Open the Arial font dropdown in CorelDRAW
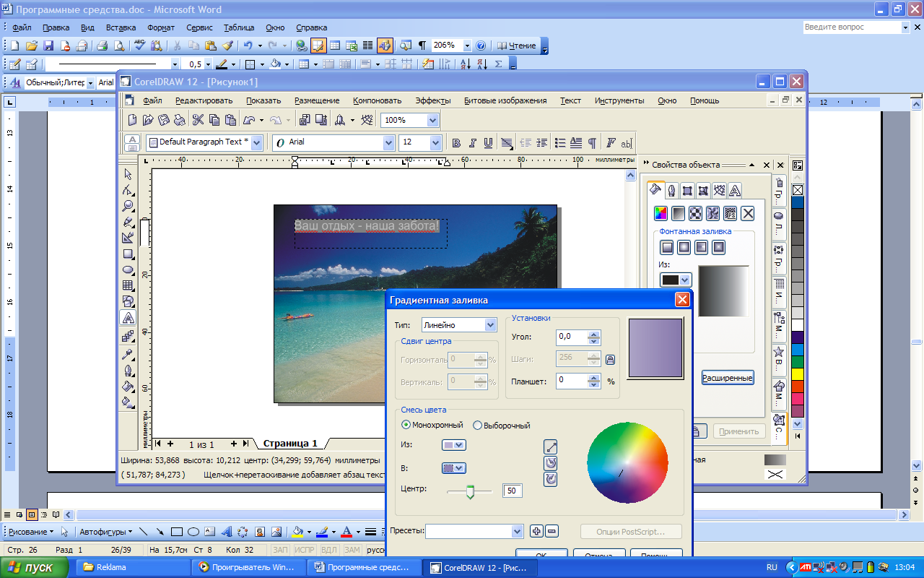Viewport: 924px width, 578px height. point(388,142)
